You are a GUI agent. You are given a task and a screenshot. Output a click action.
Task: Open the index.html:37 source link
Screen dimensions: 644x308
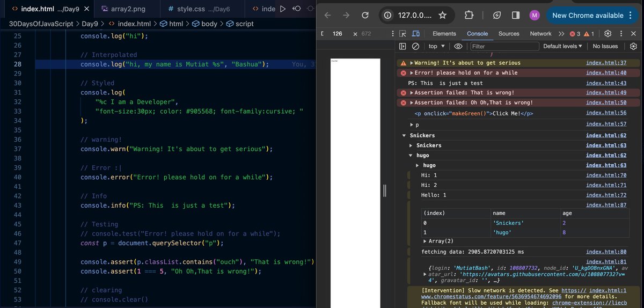pos(606,63)
